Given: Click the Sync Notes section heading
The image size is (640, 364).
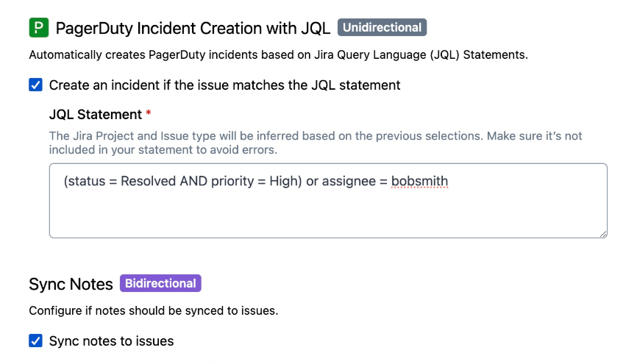Looking at the screenshot, I should coord(71,285).
